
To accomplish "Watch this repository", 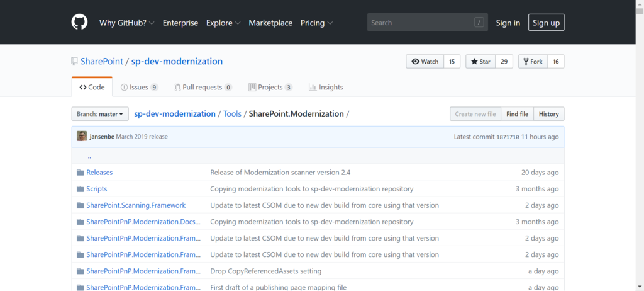I will 425,62.
